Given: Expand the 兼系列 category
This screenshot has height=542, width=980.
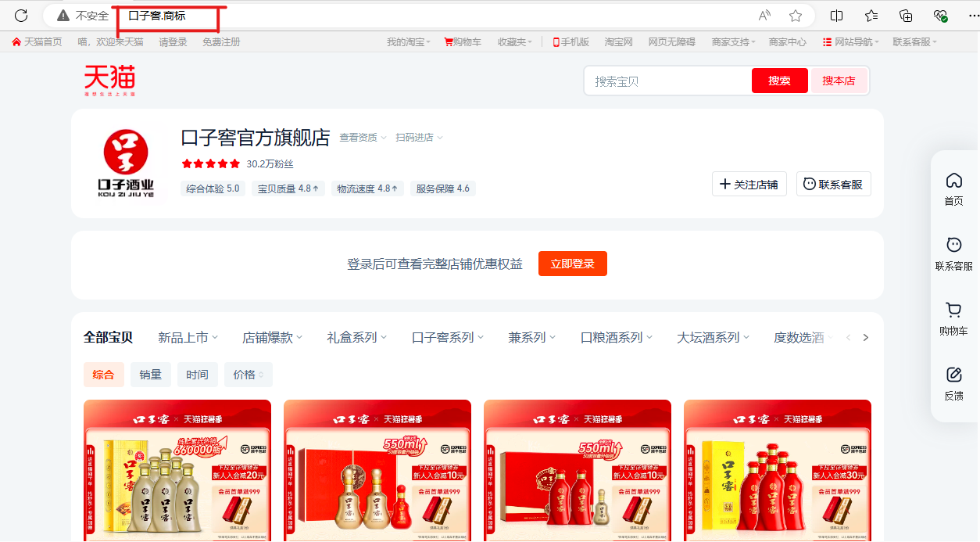Looking at the screenshot, I should tap(532, 338).
